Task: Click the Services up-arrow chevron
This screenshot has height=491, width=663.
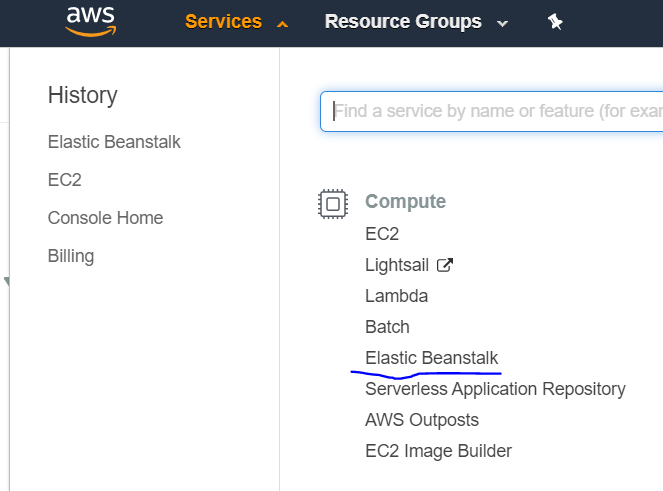Action: tap(282, 25)
